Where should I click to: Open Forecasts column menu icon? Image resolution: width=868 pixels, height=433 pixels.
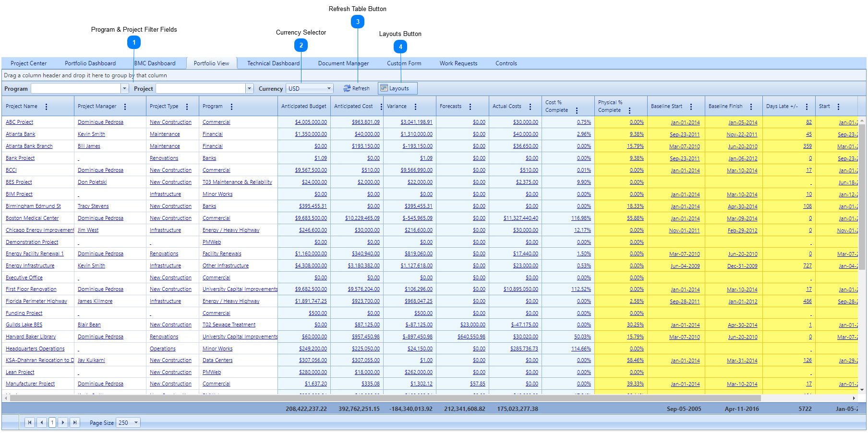point(470,107)
